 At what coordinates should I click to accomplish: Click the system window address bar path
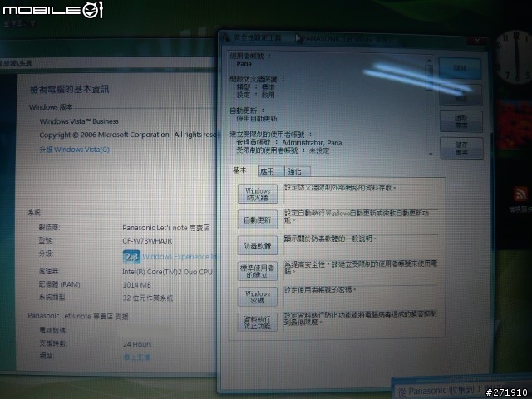tap(17, 63)
